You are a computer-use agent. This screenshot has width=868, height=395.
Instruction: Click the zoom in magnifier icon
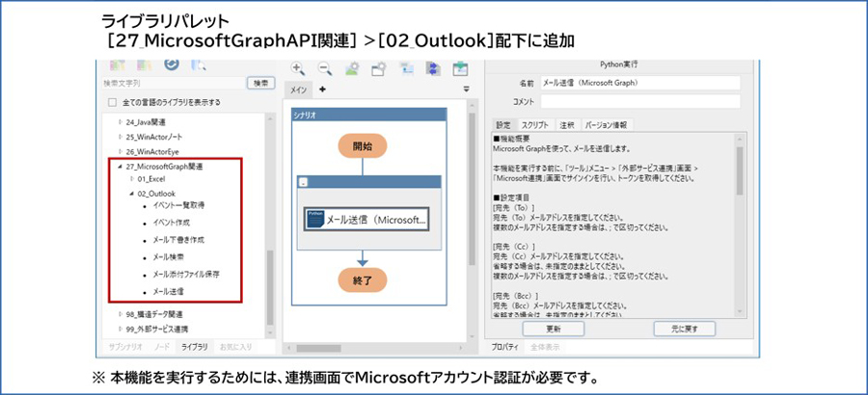(x=298, y=68)
